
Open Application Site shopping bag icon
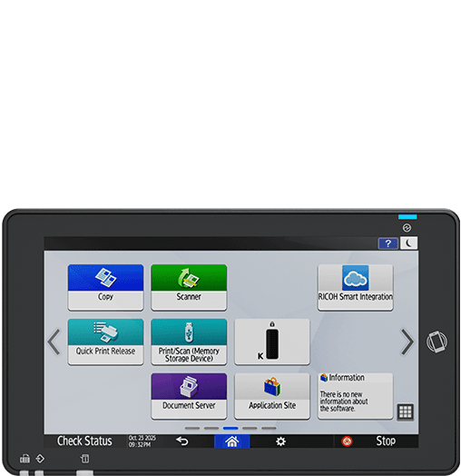[x=272, y=396]
